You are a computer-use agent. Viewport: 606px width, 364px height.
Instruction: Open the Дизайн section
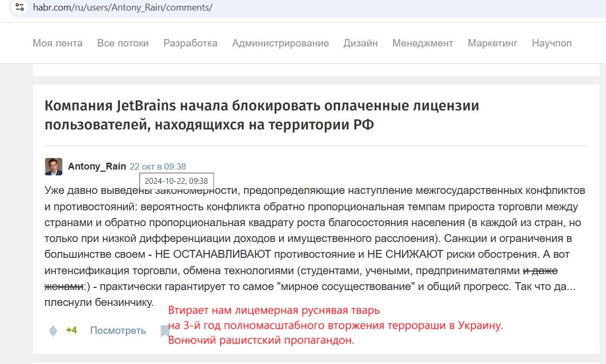(360, 43)
